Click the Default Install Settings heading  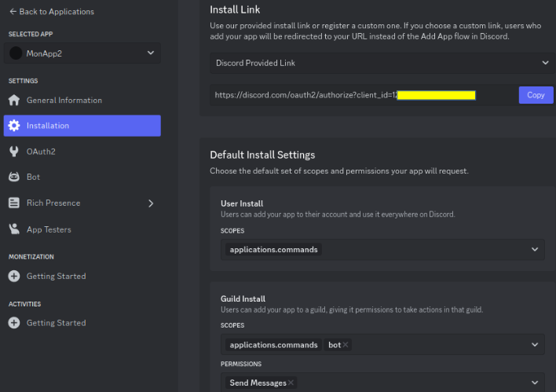pos(262,155)
